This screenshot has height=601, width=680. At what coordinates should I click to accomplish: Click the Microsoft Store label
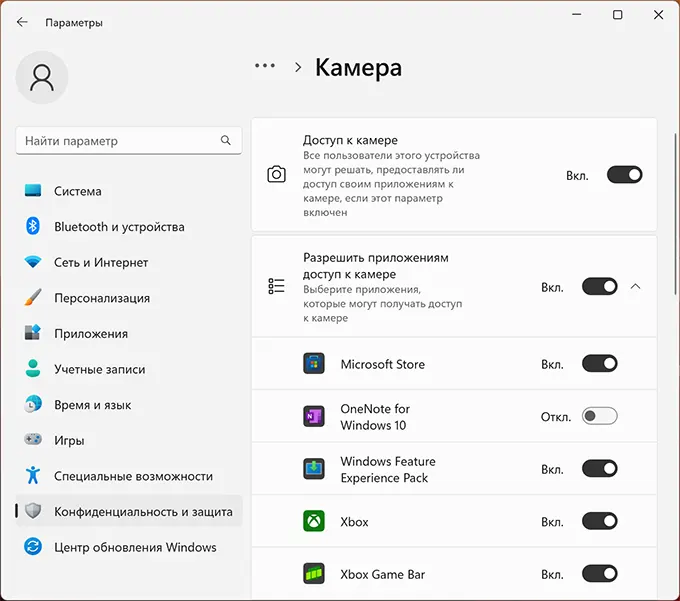point(382,364)
